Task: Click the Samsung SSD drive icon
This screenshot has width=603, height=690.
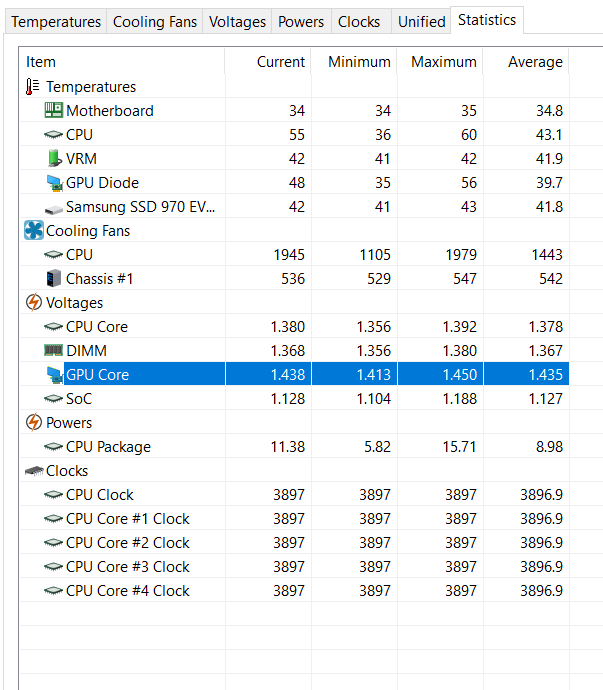Action: point(53,207)
